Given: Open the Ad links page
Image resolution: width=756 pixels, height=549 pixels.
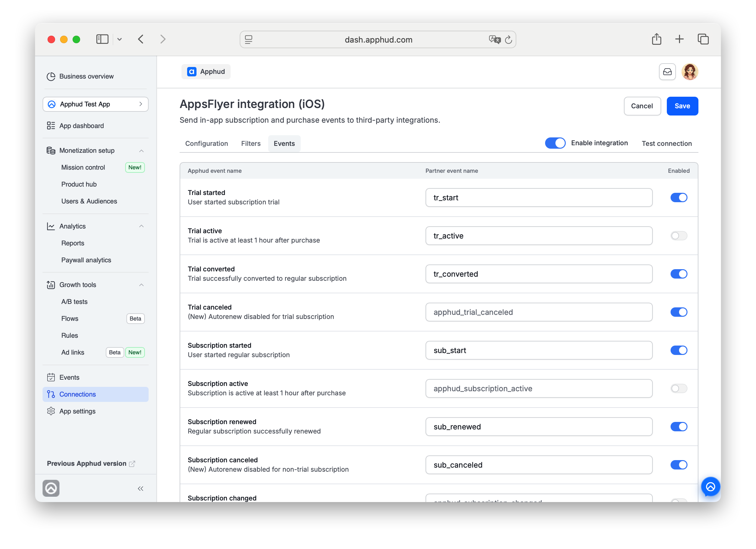Looking at the screenshot, I should [x=73, y=353].
